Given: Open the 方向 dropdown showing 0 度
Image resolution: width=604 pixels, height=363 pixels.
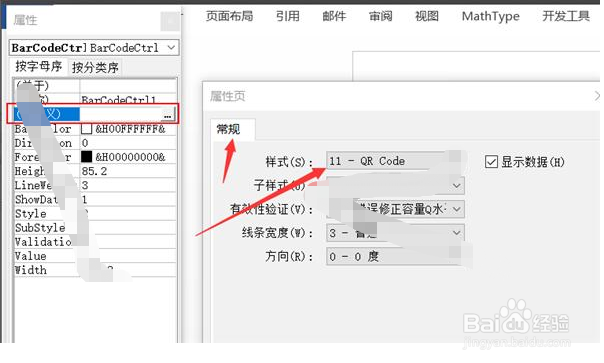Looking at the screenshot, I should coord(395,257).
